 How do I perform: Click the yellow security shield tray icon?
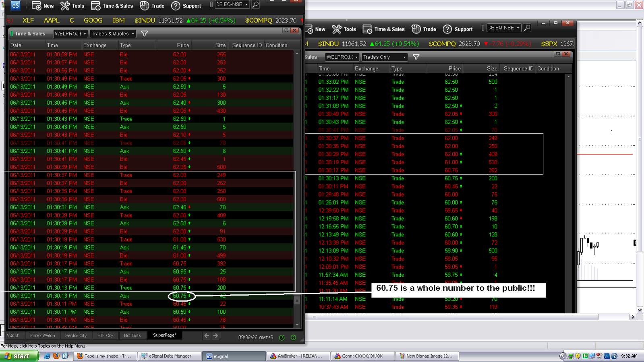click(578, 356)
